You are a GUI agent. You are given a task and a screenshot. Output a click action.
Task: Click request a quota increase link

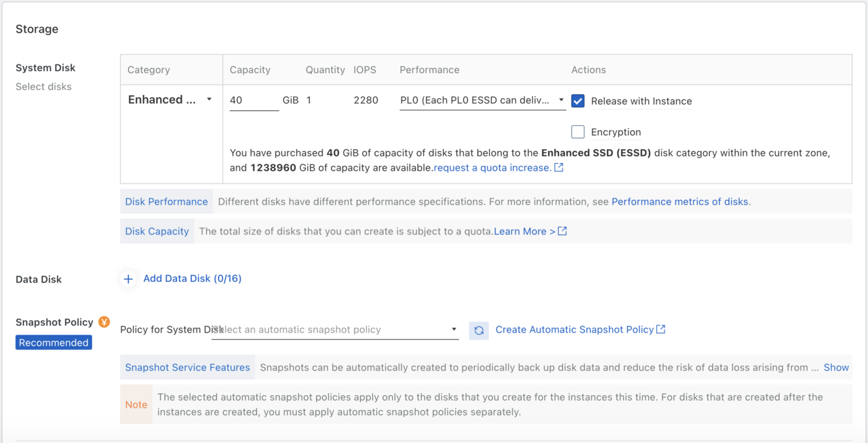pyautogui.click(x=492, y=167)
